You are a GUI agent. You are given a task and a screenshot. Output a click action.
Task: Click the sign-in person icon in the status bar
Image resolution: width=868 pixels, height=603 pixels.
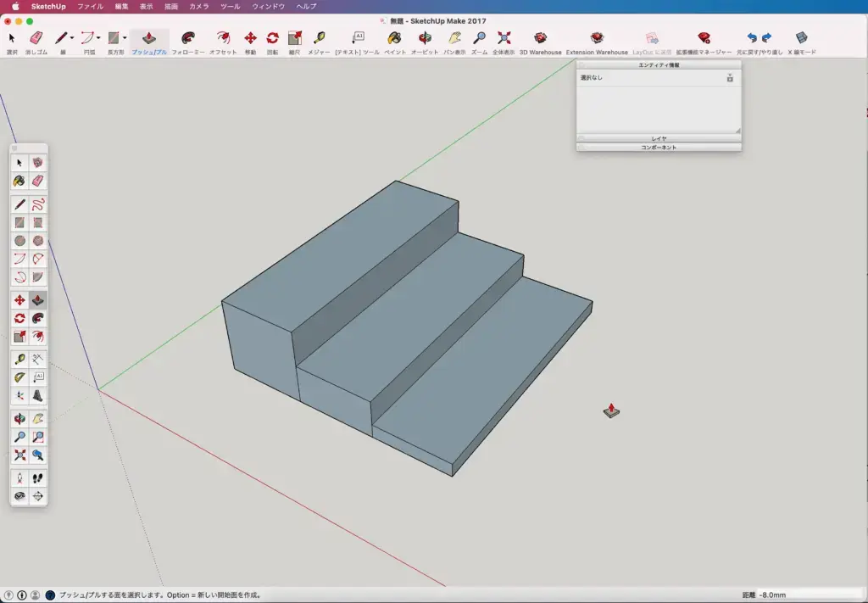pos(35,595)
